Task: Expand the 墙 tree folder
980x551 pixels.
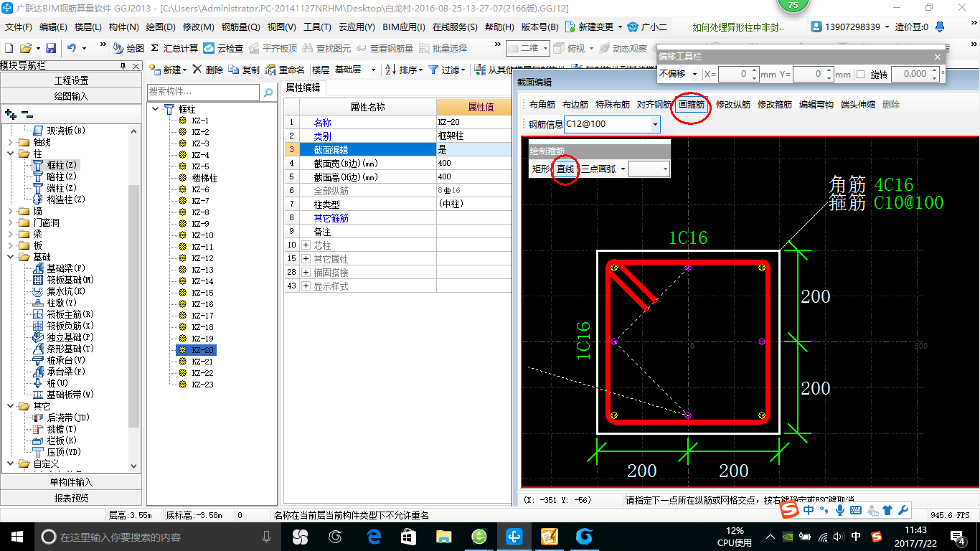Action: click(9, 211)
